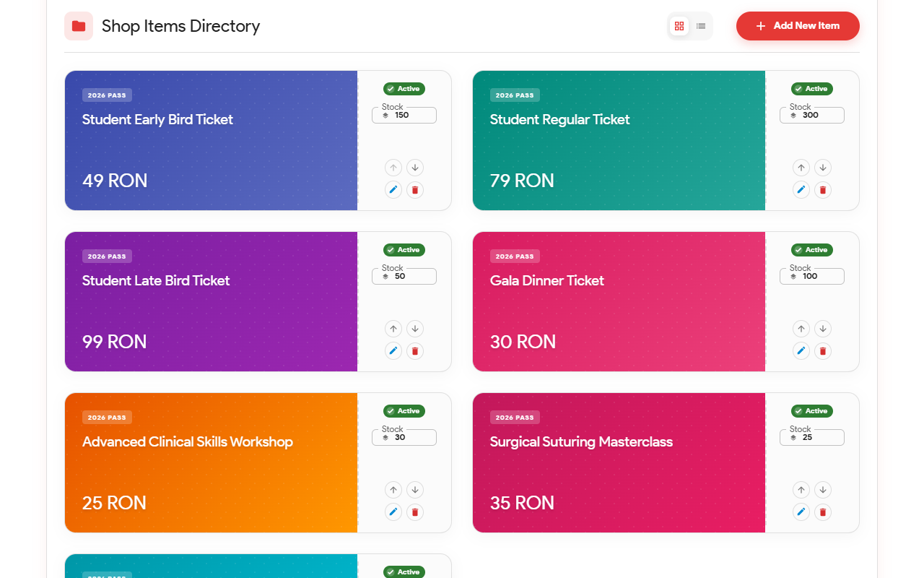Switch to grid view layout
The image size is (924, 578).
[x=679, y=26]
